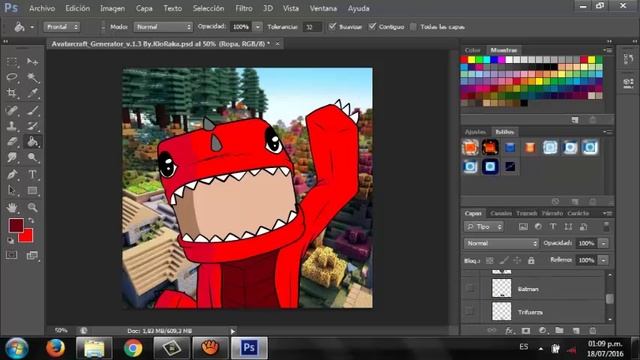Open the layer filter Tipo dropdown

[484, 227]
